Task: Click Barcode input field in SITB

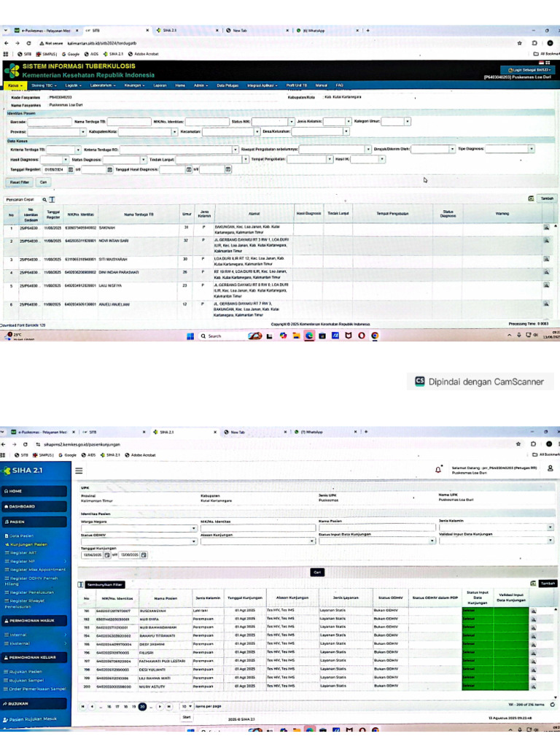Action: point(50,122)
